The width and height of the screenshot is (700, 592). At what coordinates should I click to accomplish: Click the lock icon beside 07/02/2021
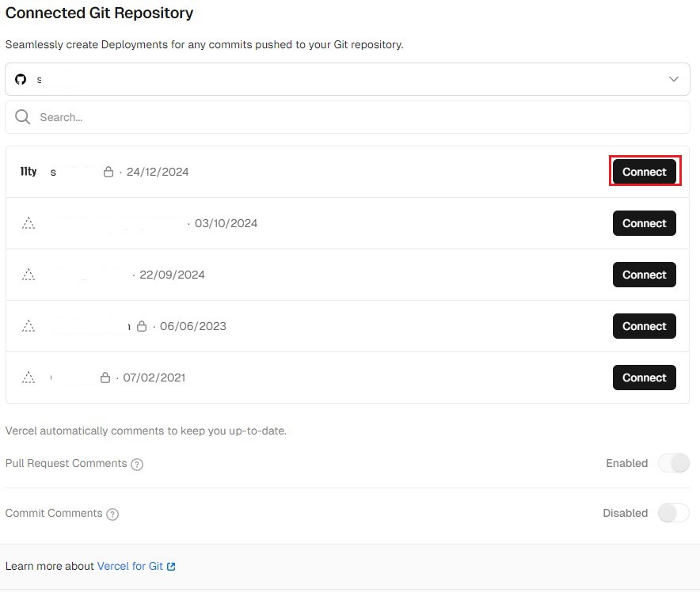[105, 378]
